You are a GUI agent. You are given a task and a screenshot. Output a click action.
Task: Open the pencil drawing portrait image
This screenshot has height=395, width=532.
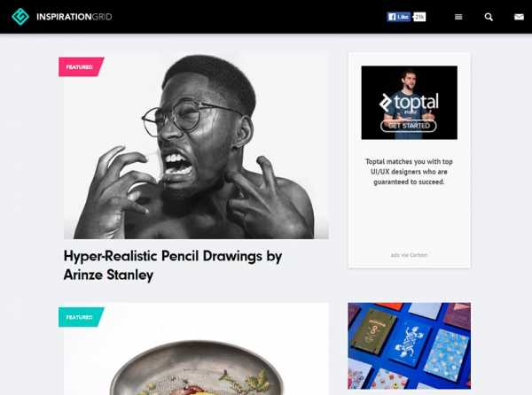point(196,145)
